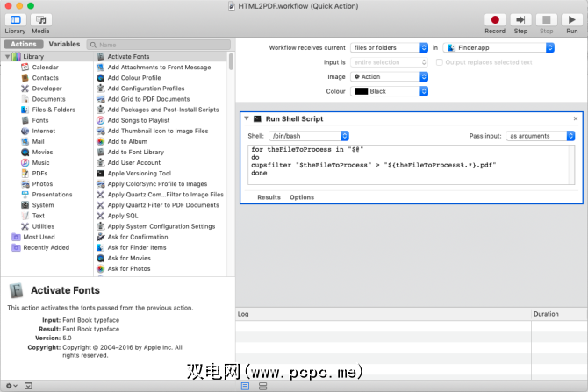Open the Shell /bin/bash dropdown
The height and width of the screenshot is (392, 588).
[x=309, y=136]
